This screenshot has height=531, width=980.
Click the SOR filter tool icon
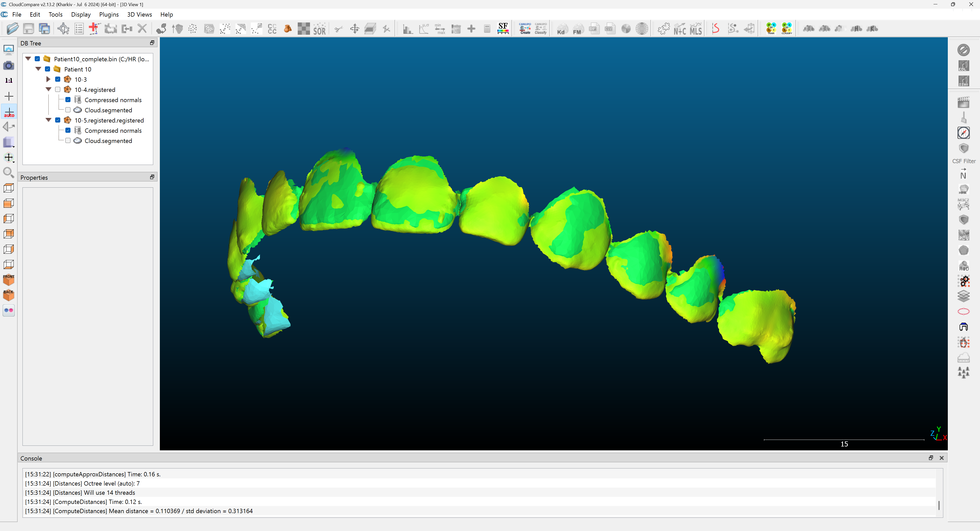(x=319, y=29)
